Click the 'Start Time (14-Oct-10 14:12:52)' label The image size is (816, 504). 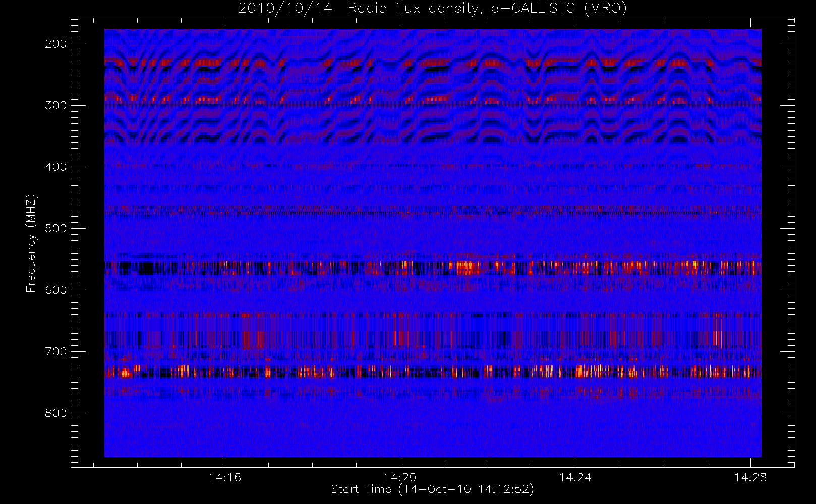pos(432,489)
